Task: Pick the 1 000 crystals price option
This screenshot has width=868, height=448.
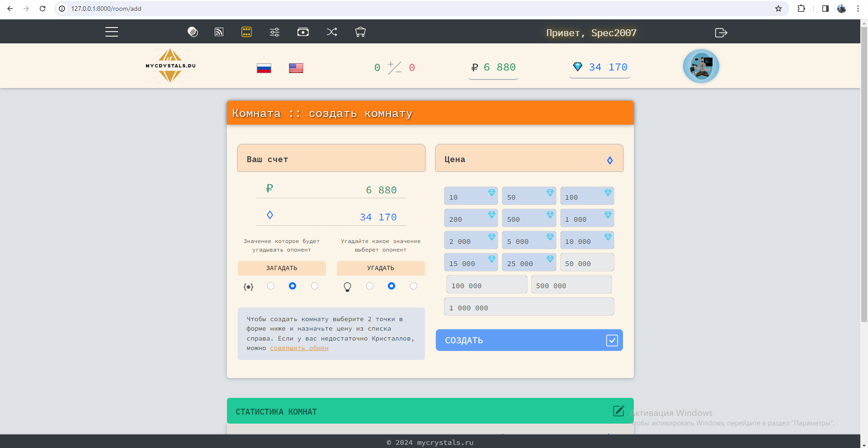Action: click(x=587, y=218)
